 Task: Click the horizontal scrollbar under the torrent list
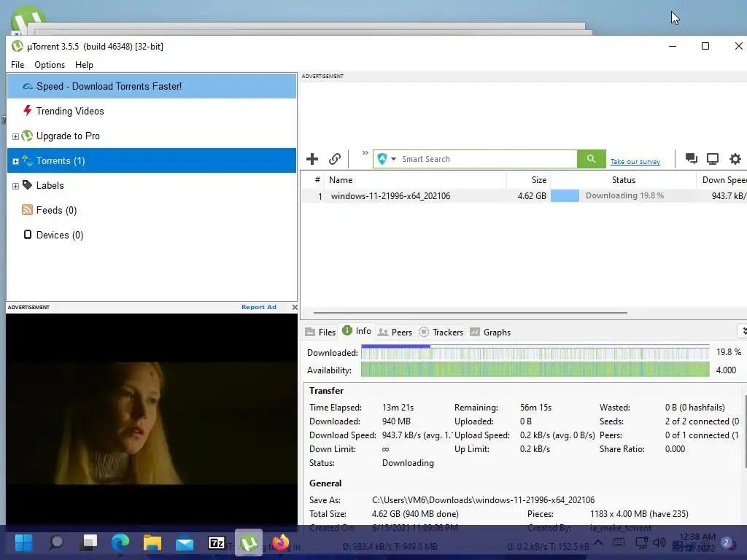(471, 313)
